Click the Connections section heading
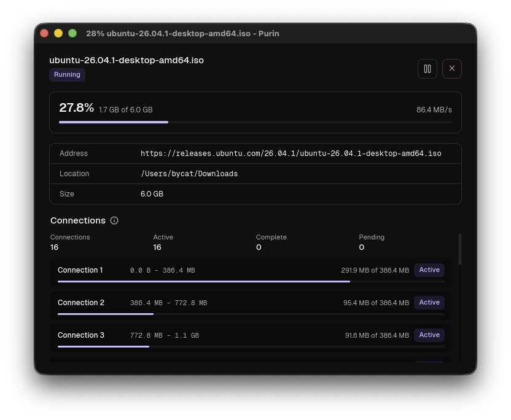This screenshot has width=511, height=420. tap(78, 220)
